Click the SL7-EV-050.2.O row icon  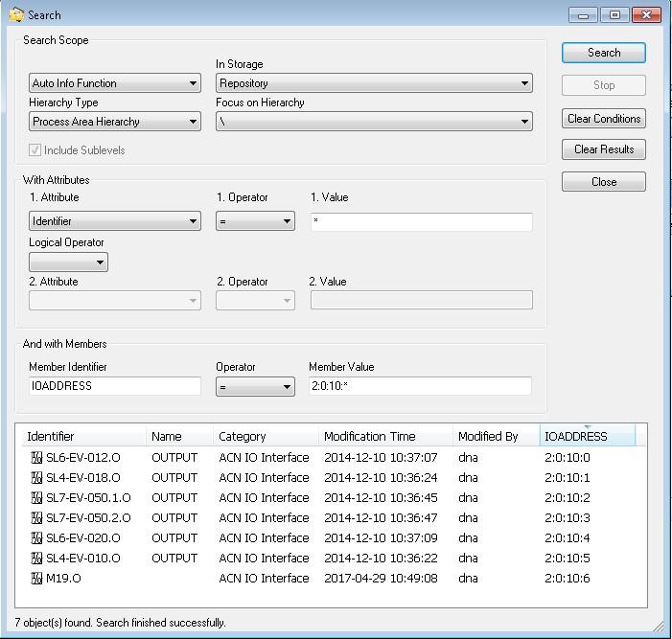[36, 517]
